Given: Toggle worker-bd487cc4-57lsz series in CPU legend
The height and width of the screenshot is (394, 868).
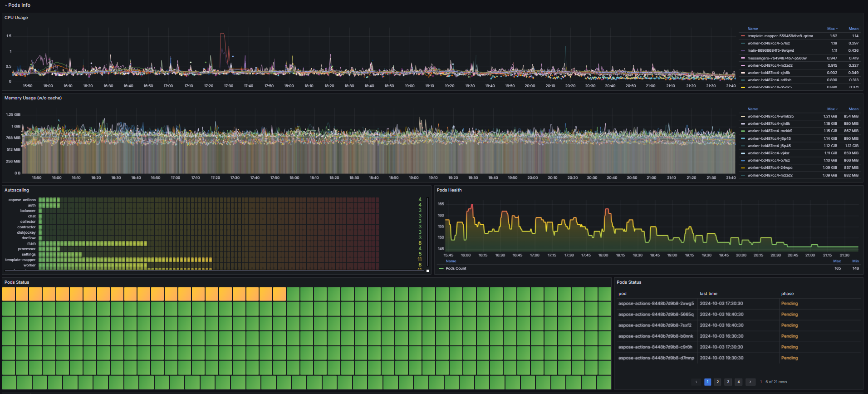Looking at the screenshot, I should tap(769, 43).
